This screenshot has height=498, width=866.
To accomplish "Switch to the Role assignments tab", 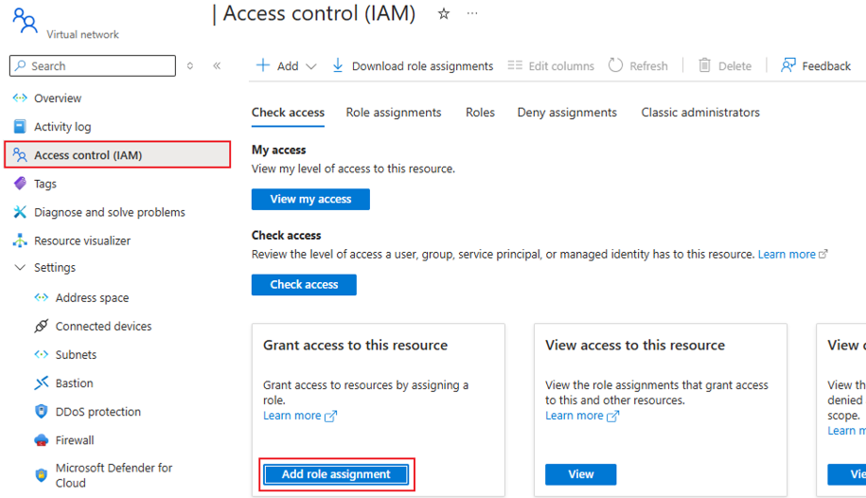I will [x=394, y=113].
